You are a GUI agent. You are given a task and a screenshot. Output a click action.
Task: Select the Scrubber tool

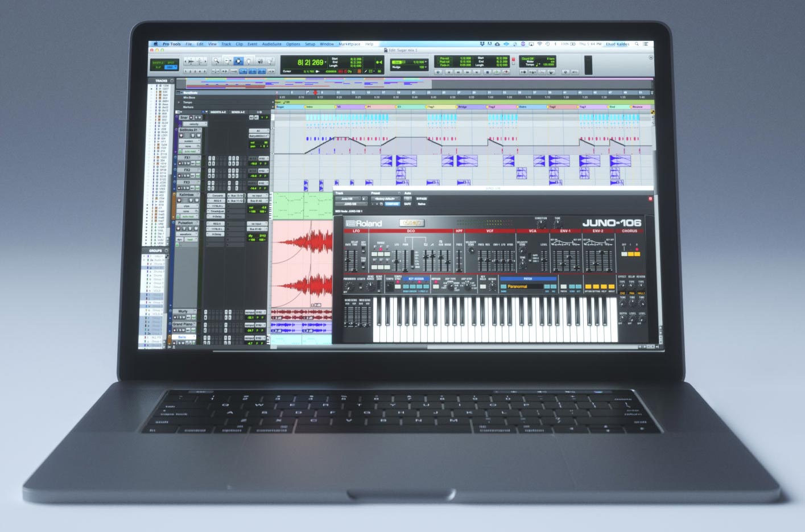point(261,61)
